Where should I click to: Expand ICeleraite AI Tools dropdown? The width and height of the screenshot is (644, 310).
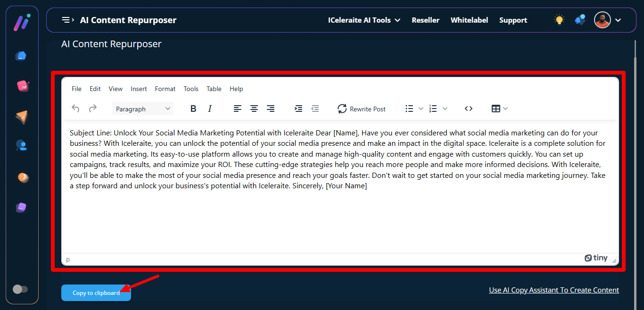(364, 20)
